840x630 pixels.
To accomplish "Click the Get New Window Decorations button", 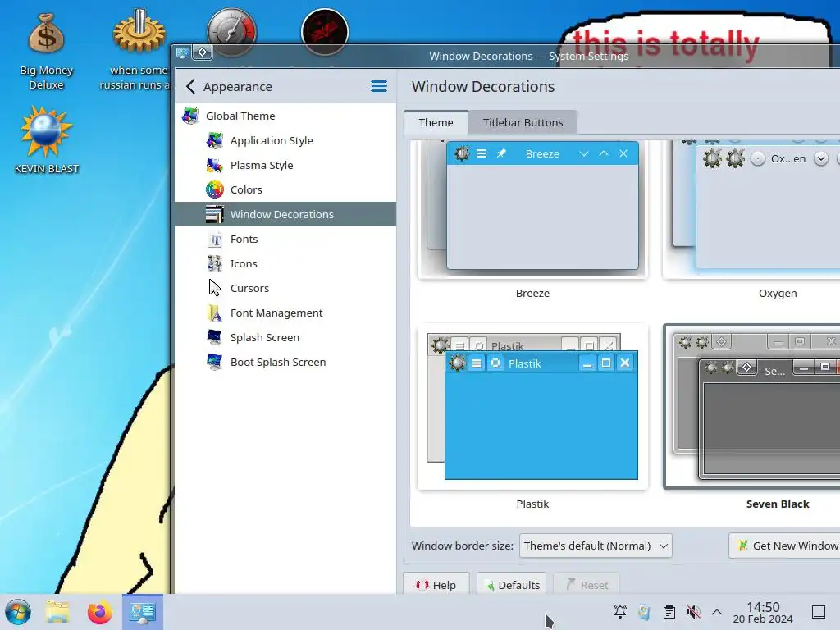I will pyautogui.click(x=785, y=546).
